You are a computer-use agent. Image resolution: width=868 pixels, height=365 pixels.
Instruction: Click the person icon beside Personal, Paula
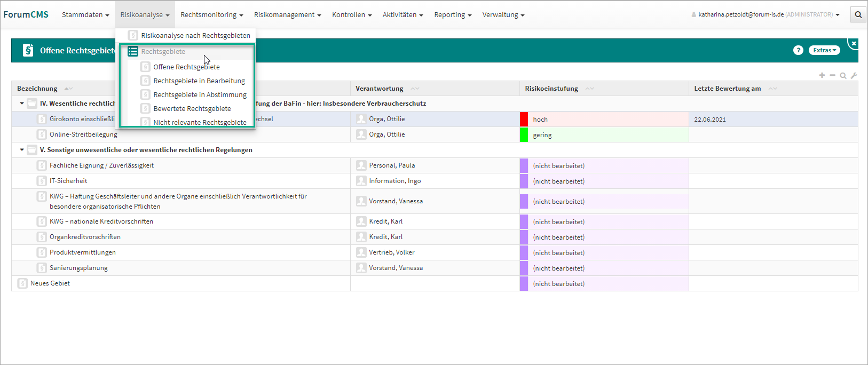pyautogui.click(x=361, y=165)
